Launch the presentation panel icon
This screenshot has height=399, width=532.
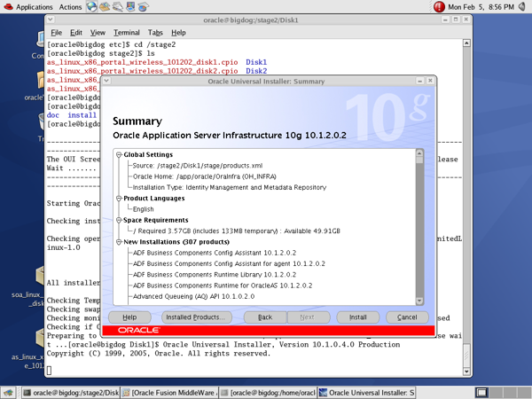(x=130, y=6)
